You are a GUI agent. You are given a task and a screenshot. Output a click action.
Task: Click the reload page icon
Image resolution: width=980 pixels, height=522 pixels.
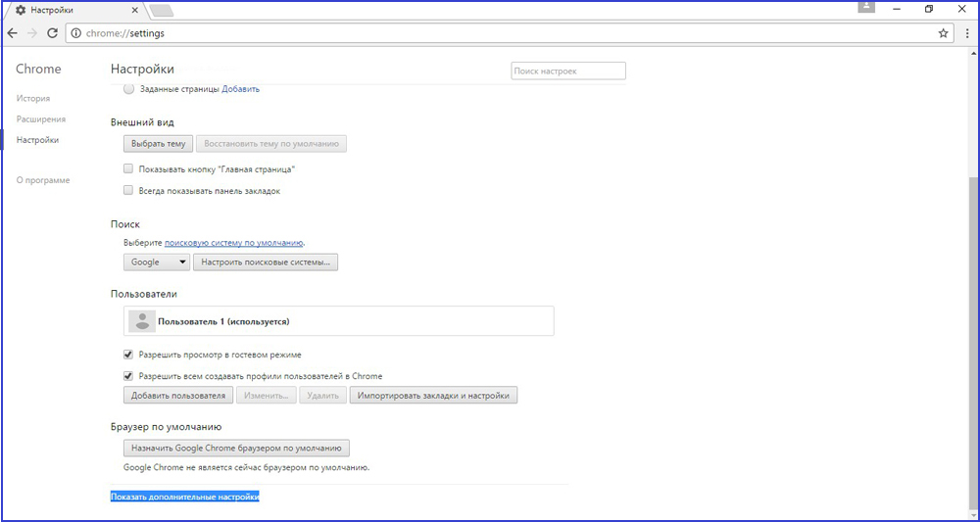pos(53,32)
